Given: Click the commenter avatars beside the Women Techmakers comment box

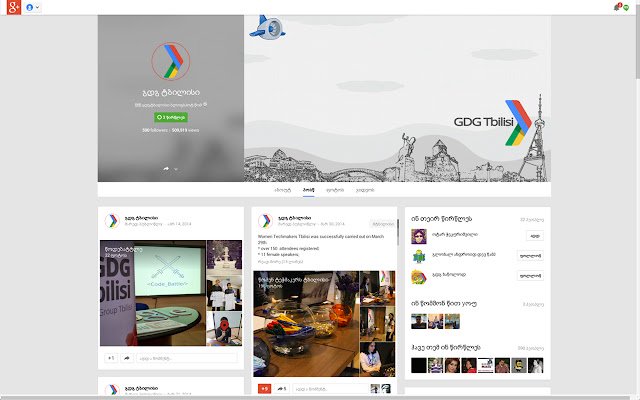Looking at the screenshot, I should [x=381, y=389].
